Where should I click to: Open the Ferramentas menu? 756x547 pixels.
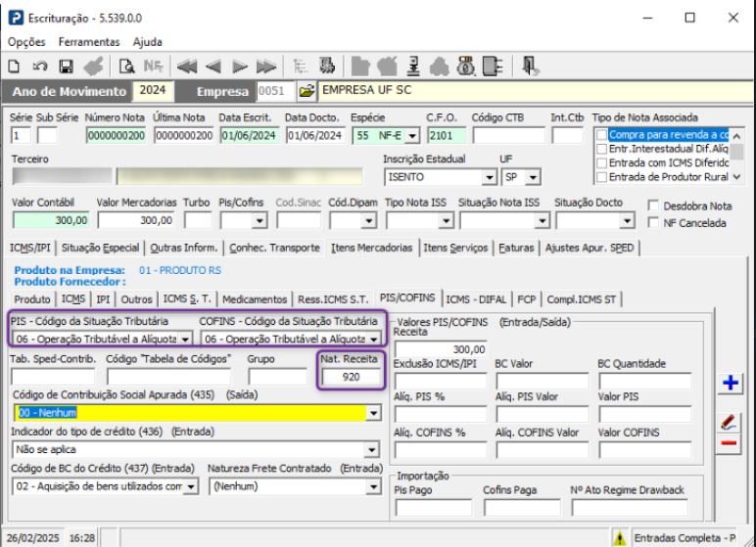pyautogui.click(x=88, y=42)
